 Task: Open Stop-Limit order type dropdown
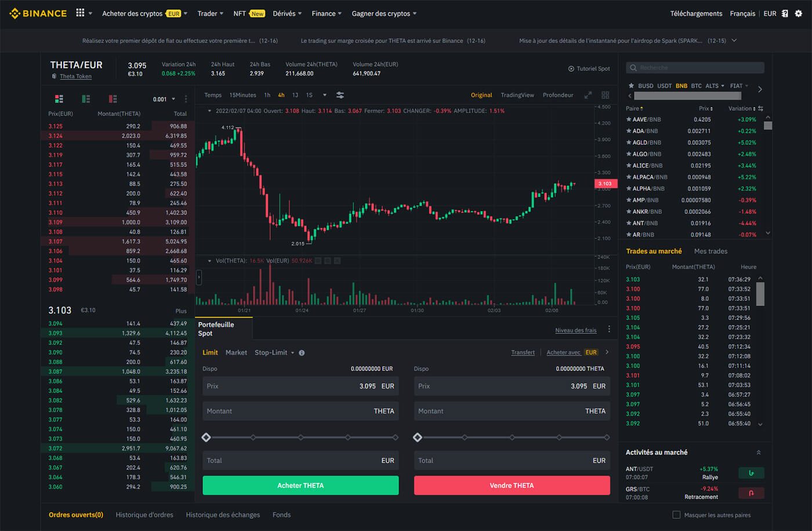(x=274, y=352)
